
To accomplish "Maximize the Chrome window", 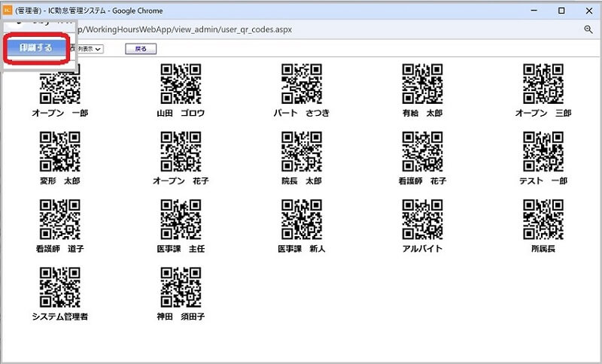I will [x=561, y=11].
